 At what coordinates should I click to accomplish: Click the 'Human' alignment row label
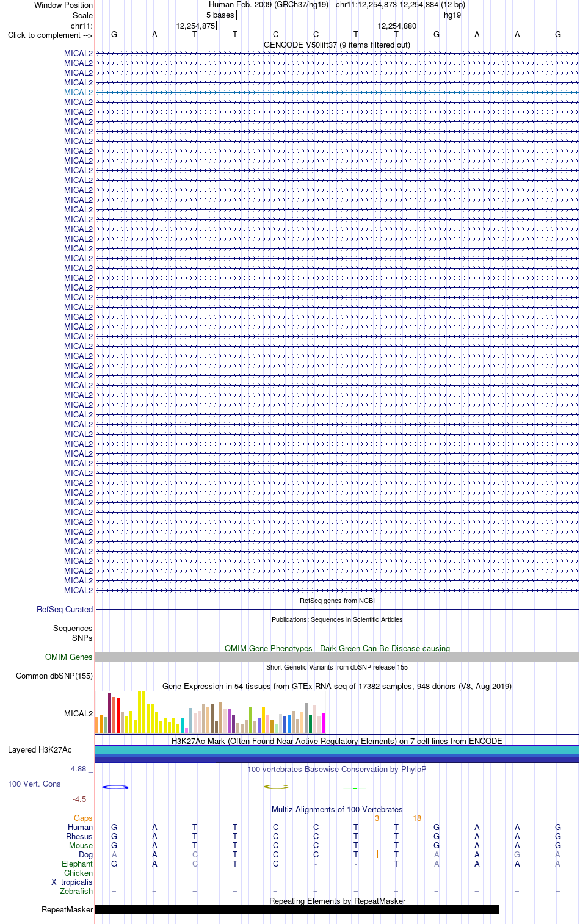(x=80, y=827)
